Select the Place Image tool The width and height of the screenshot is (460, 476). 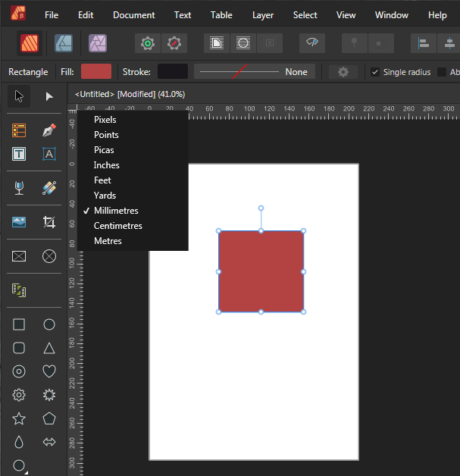pos(19,222)
